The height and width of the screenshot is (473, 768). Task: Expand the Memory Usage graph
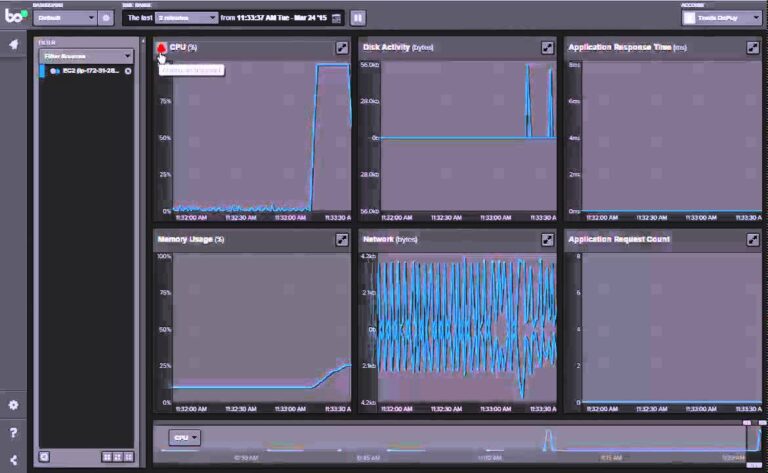341,240
